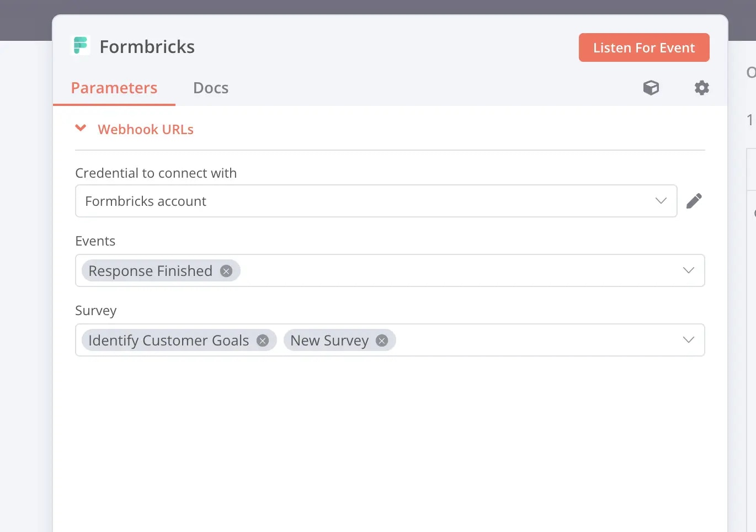Switch to the Docs tab
The image size is (756, 532).
point(211,88)
